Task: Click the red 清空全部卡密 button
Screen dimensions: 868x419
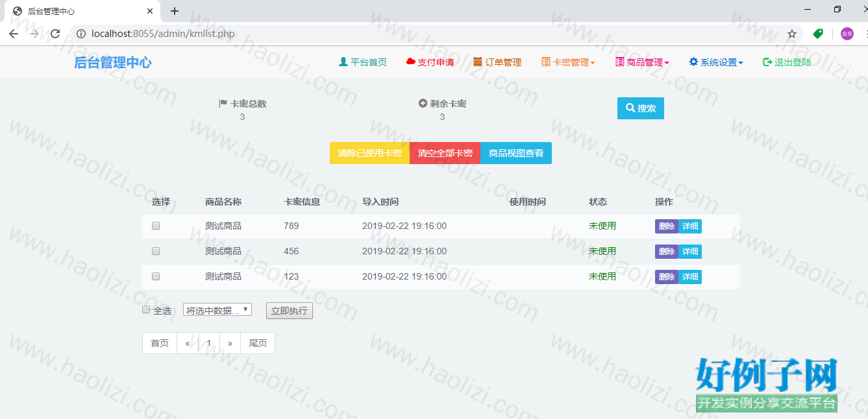Action: tap(445, 153)
